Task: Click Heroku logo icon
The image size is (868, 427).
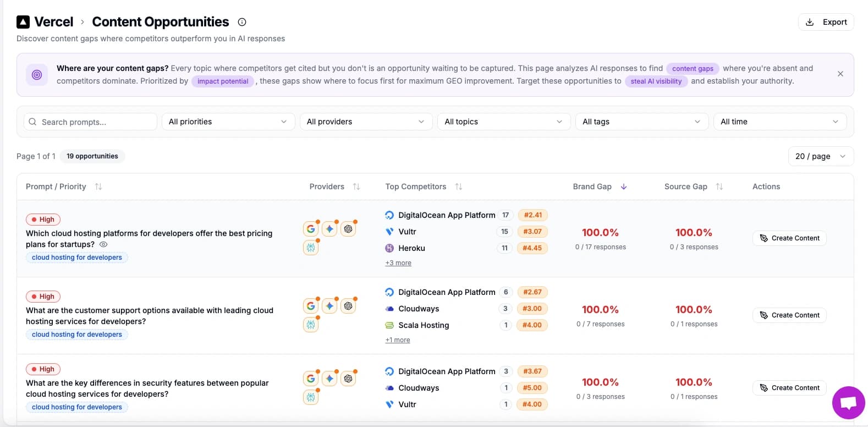Action: pyautogui.click(x=389, y=248)
